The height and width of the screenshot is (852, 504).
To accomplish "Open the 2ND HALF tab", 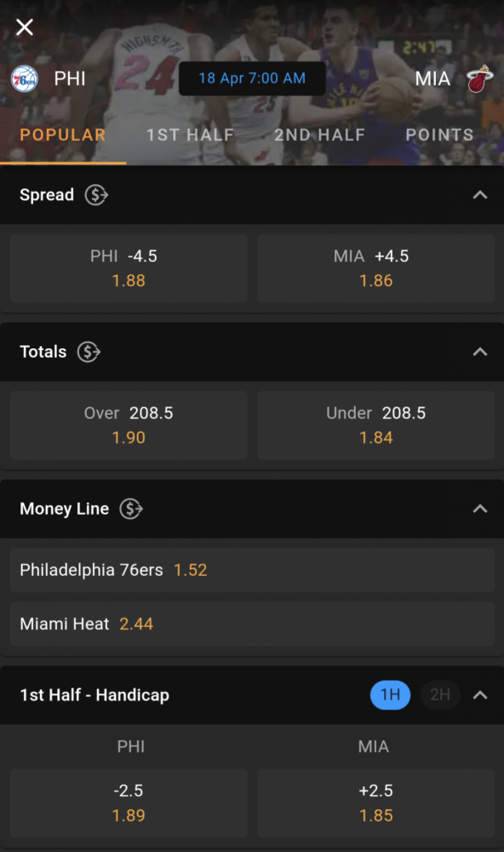I will [319, 135].
